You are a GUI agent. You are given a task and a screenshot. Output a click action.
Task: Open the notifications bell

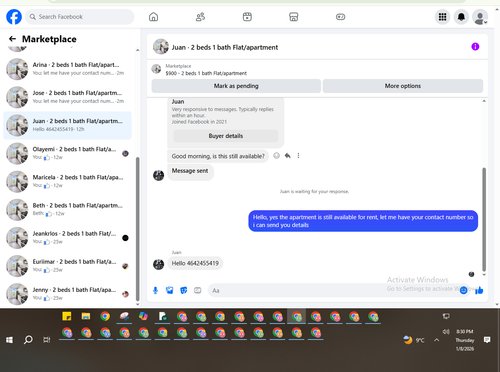[x=461, y=17]
